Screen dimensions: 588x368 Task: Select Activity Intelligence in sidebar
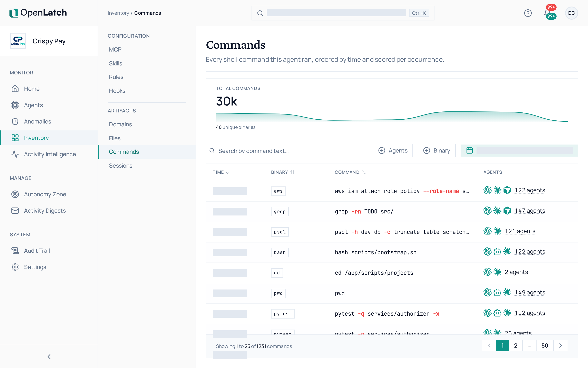(x=50, y=154)
